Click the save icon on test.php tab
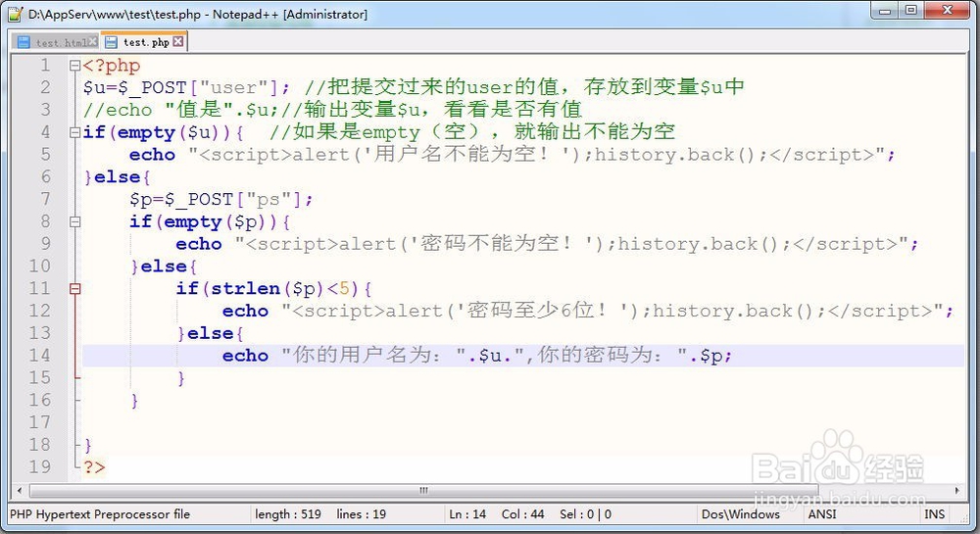 (112, 42)
